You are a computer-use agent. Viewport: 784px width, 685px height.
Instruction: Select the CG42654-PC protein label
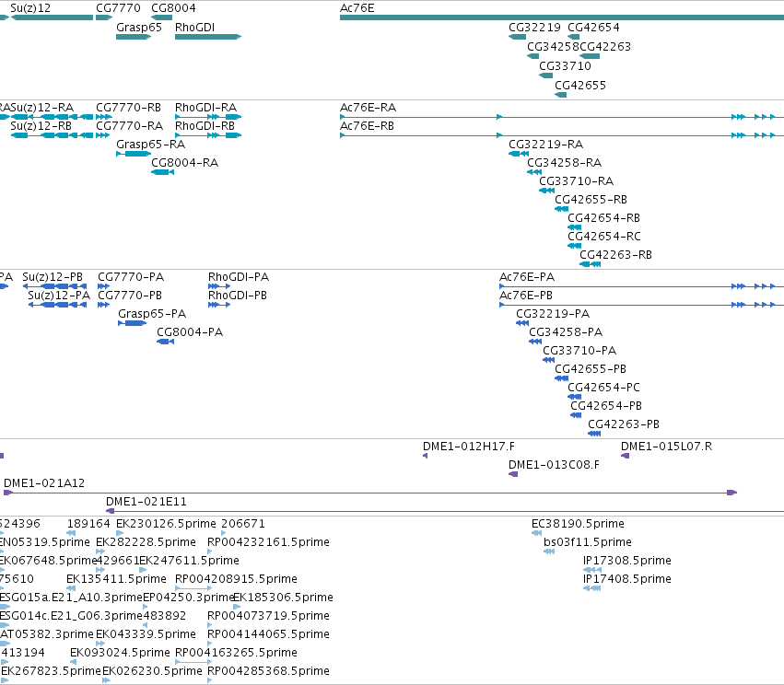click(603, 388)
